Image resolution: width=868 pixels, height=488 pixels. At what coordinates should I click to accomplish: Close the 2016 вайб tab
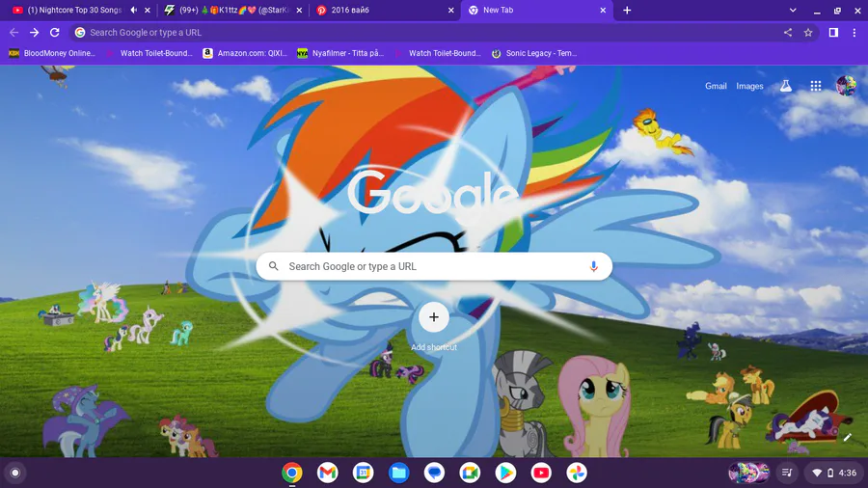coord(450,10)
